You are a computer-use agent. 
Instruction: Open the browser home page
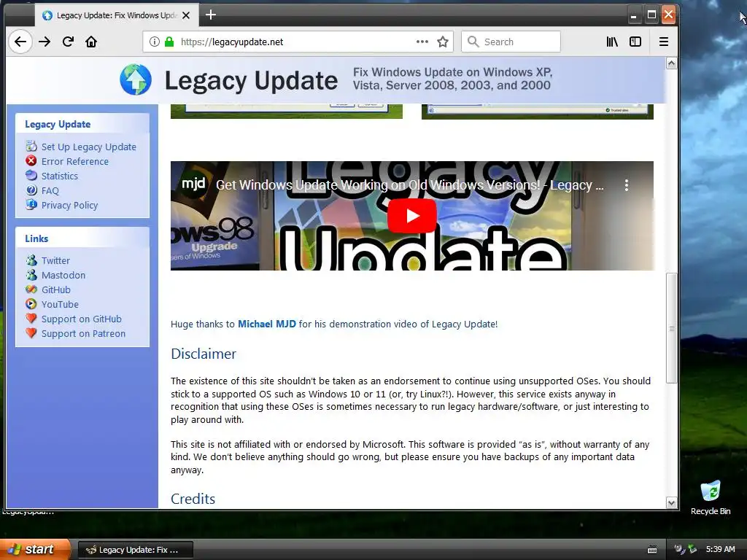point(91,42)
